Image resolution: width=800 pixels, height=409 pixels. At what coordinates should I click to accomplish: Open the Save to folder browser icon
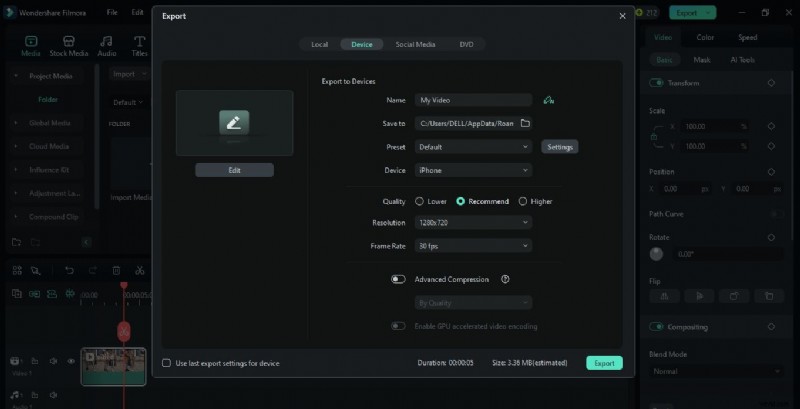pos(525,123)
